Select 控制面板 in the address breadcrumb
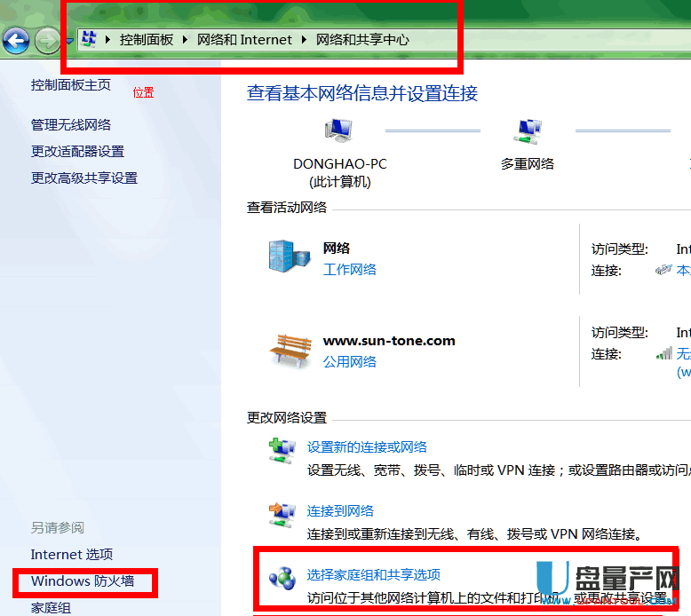The width and height of the screenshot is (691, 616). tap(147, 40)
